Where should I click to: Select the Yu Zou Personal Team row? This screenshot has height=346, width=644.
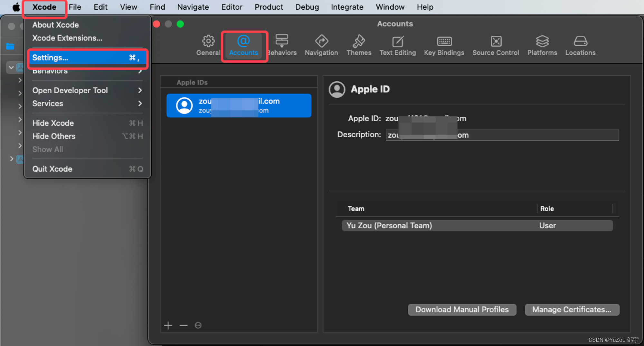(477, 225)
